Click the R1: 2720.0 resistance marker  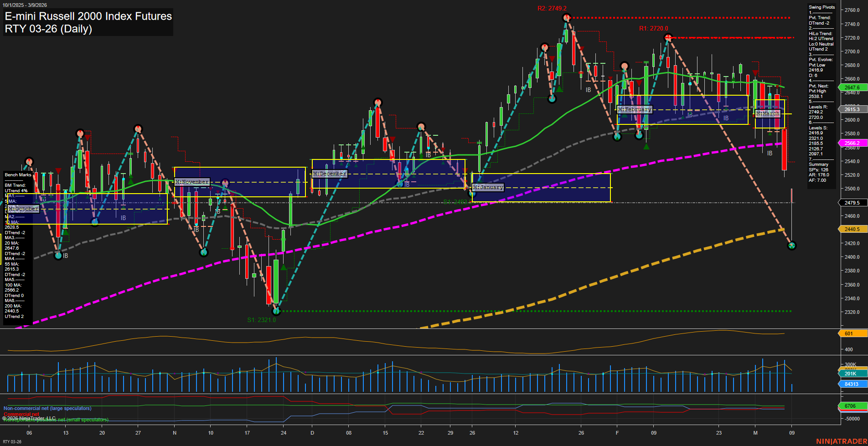[653, 28]
